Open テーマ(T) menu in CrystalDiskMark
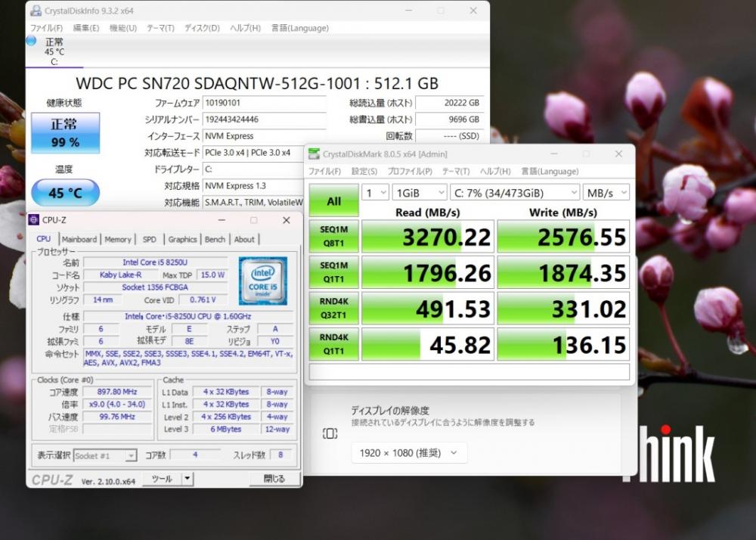The height and width of the screenshot is (540, 756). [456, 171]
